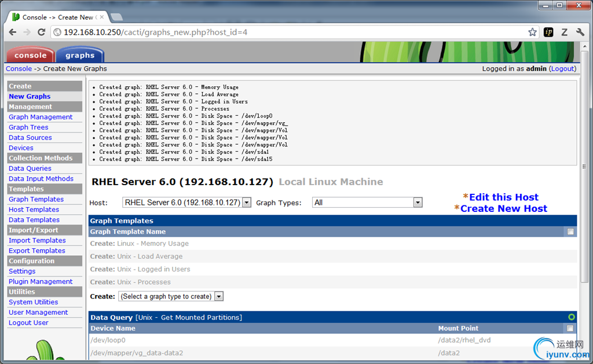Image resolution: width=593 pixels, height=364 pixels.
Task: Click the Mount Point column header
Action: coord(458,329)
